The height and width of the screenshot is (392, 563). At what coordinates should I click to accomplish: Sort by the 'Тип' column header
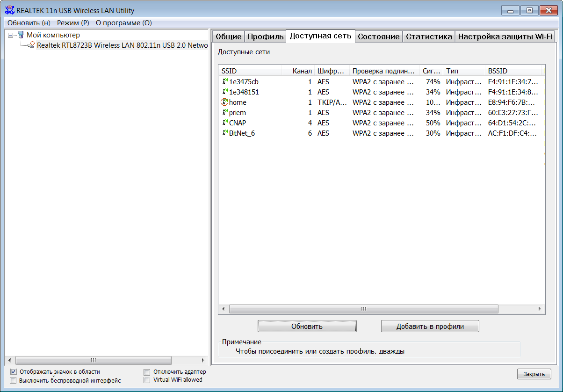(x=464, y=71)
